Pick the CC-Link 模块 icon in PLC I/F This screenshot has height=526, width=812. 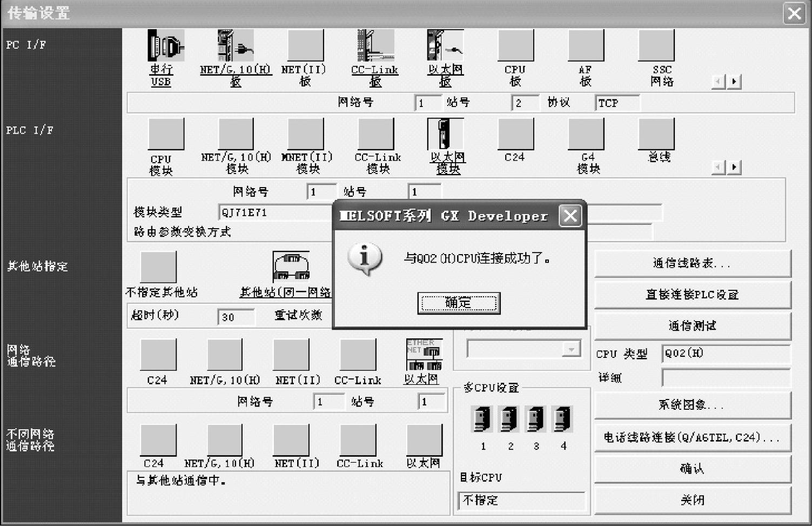375,134
